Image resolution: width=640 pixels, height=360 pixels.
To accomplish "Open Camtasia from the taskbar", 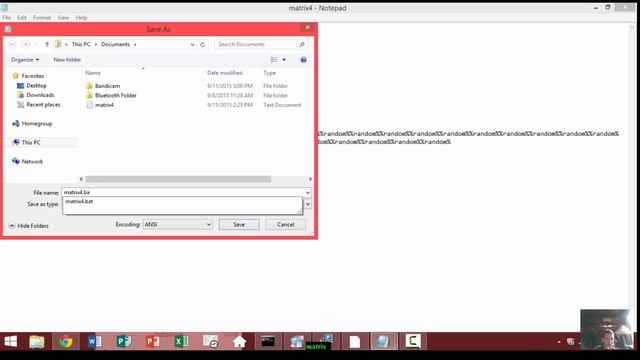I will (413, 341).
